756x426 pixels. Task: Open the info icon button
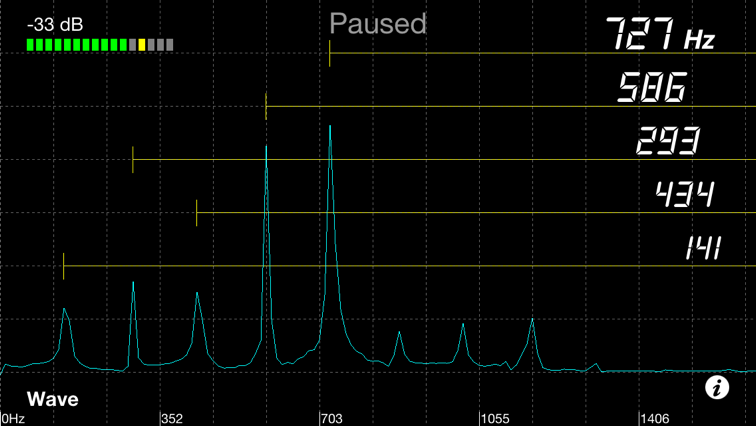click(717, 387)
